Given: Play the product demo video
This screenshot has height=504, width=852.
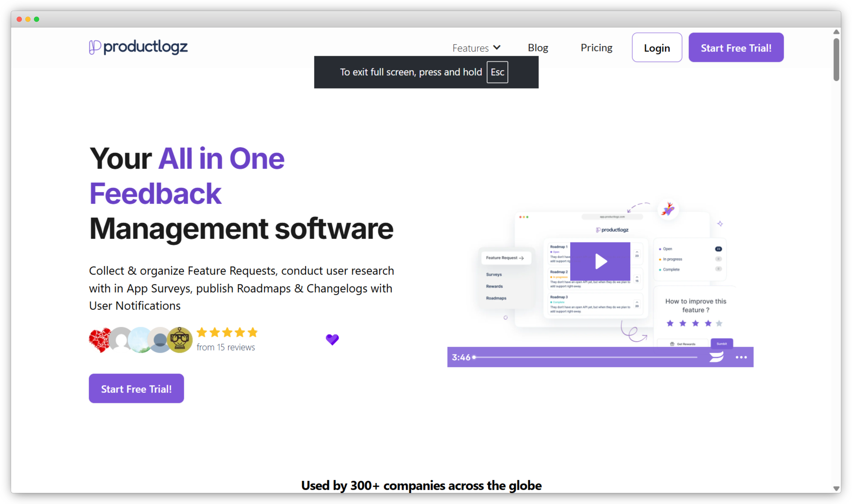Looking at the screenshot, I should click(x=600, y=262).
